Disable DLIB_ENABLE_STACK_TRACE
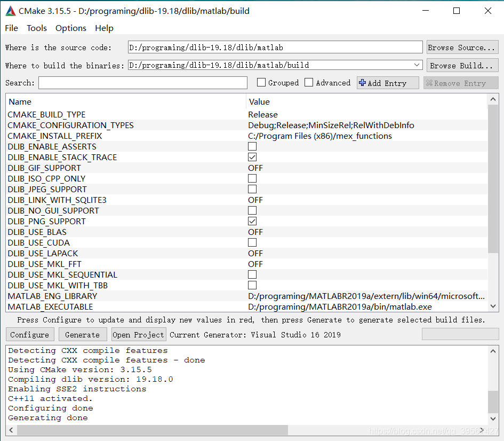 (252, 157)
